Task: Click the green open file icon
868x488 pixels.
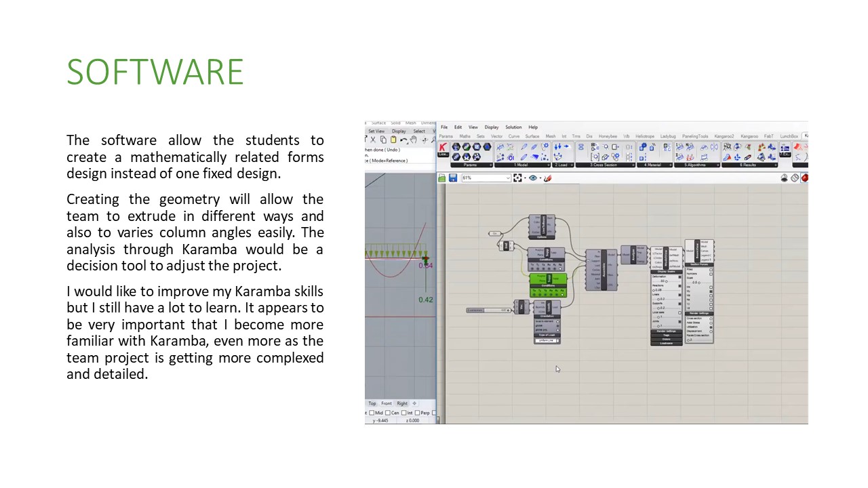Action: [442, 178]
